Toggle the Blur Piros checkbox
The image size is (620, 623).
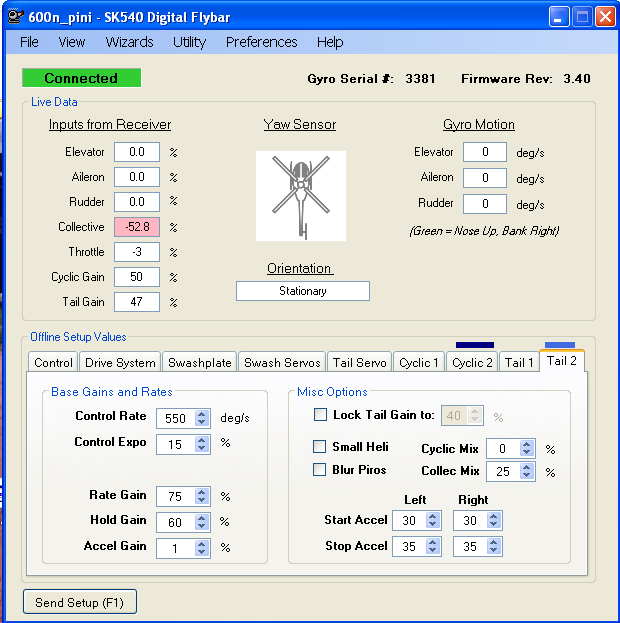(x=320, y=469)
